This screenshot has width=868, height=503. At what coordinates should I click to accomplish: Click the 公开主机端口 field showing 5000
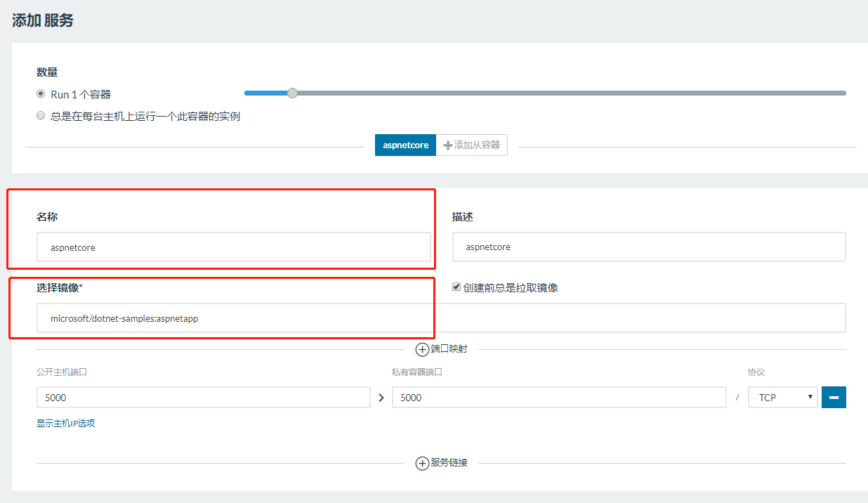pos(204,398)
